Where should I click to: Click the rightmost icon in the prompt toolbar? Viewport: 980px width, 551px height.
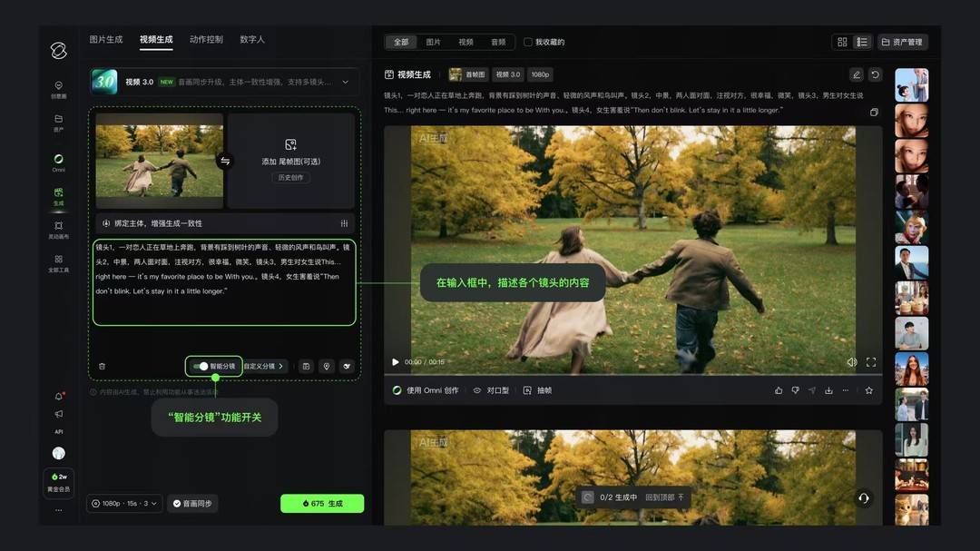347,366
